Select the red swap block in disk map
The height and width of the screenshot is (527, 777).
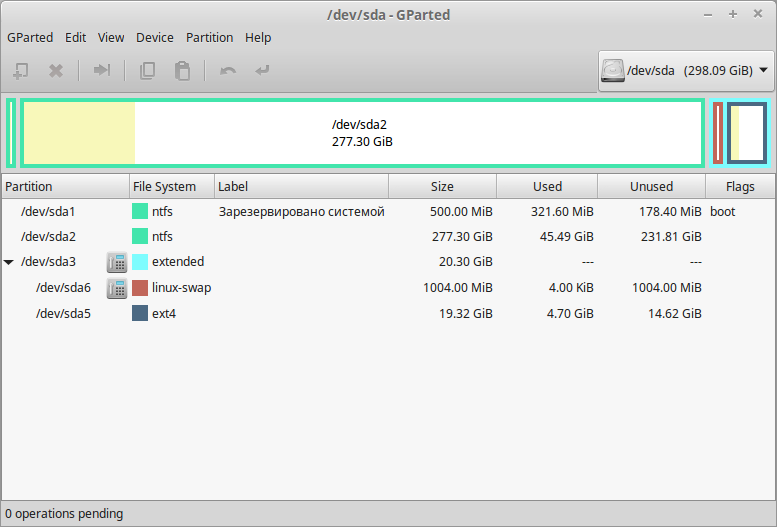pyautogui.click(x=718, y=133)
